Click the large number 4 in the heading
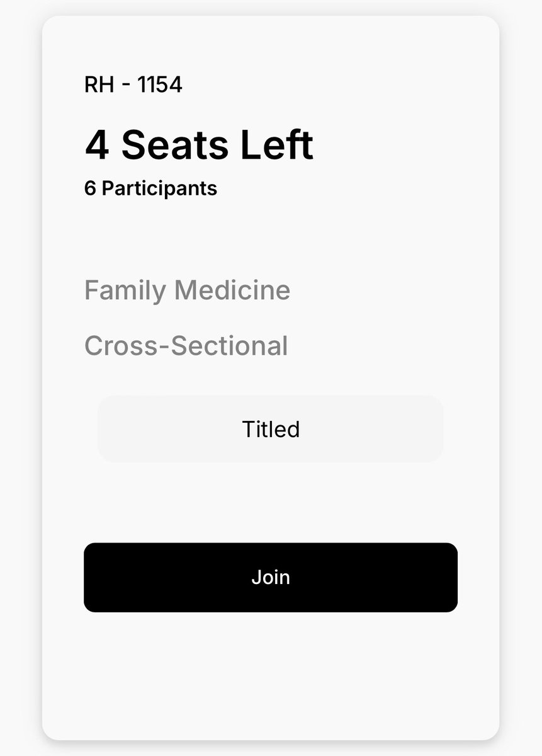 pyautogui.click(x=96, y=146)
